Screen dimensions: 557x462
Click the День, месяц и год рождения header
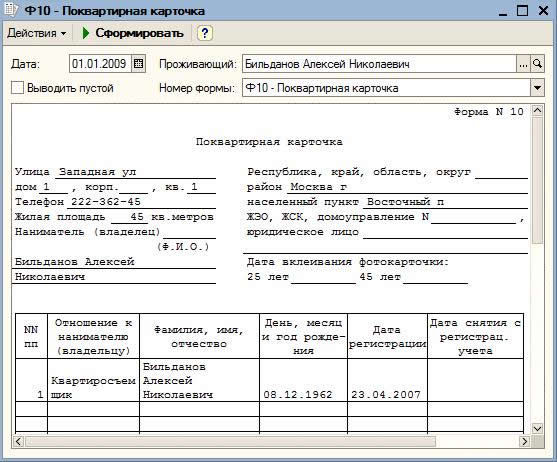click(303, 336)
